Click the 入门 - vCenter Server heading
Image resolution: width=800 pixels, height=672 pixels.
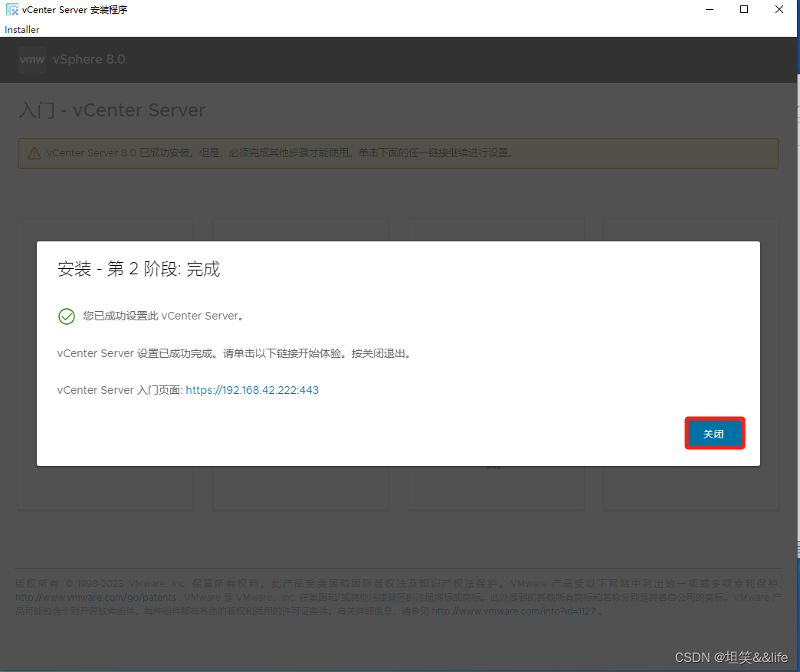click(x=112, y=110)
